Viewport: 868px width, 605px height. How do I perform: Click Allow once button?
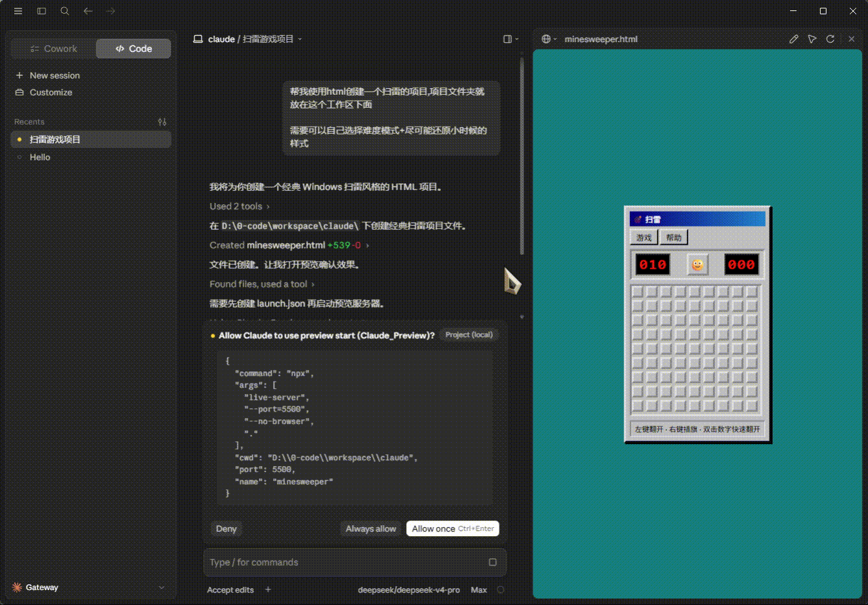click(x=453, y=529)
